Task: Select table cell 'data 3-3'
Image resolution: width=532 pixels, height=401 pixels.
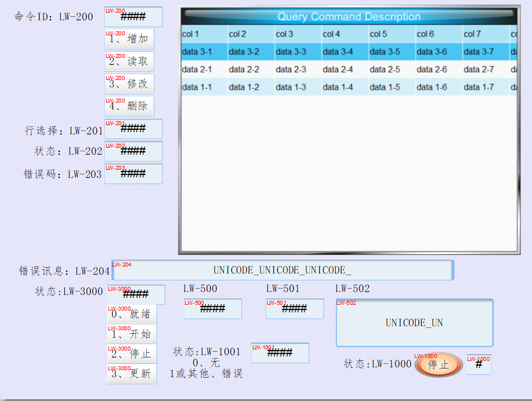Action: tap(298, 52)
